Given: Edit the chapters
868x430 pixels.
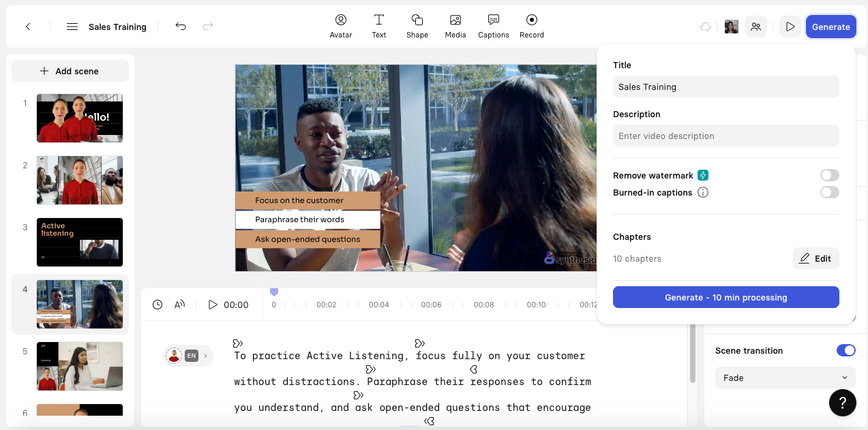Looking at the screenshot, I should click(815, 258).
